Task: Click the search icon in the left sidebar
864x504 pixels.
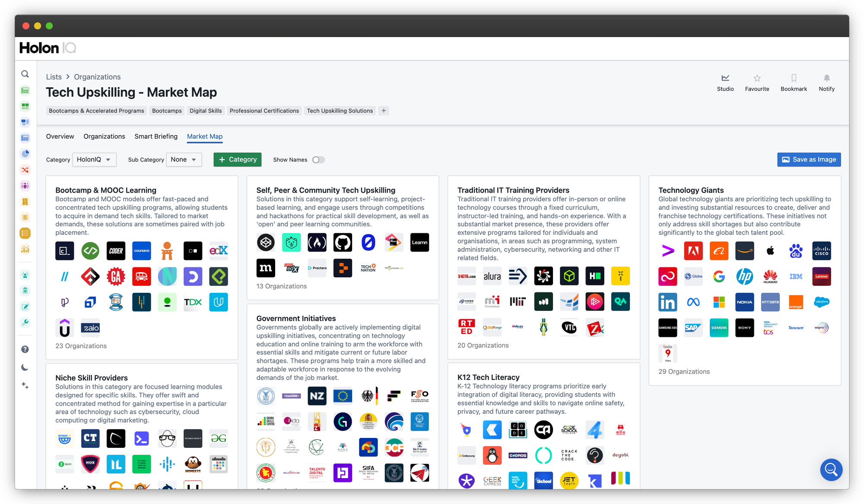Action: [25, 74]
